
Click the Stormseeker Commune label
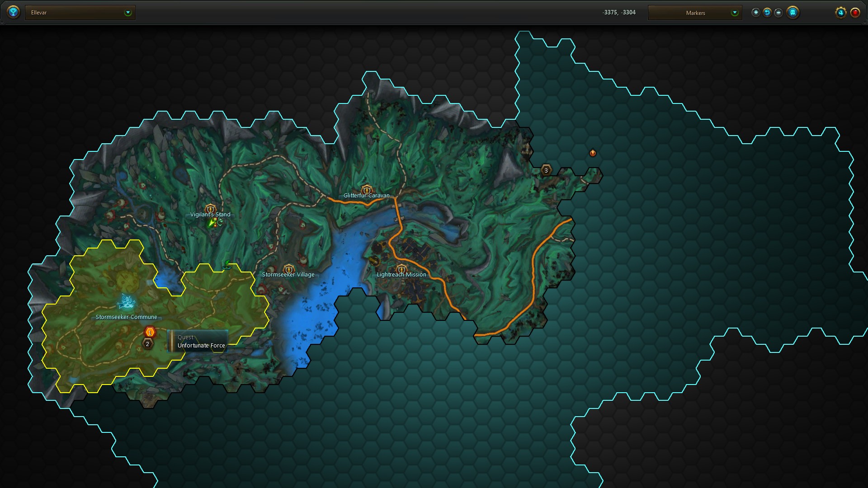127,317
